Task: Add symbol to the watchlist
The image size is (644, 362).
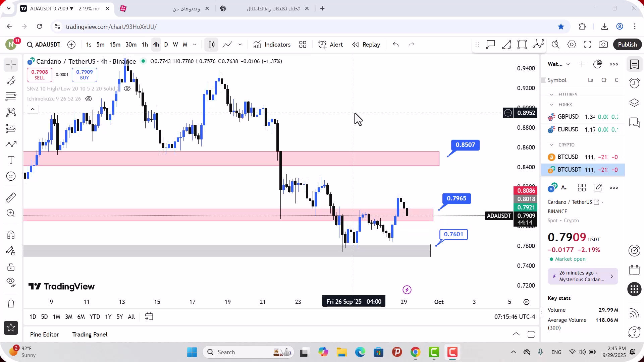Action: click(582, 64)
